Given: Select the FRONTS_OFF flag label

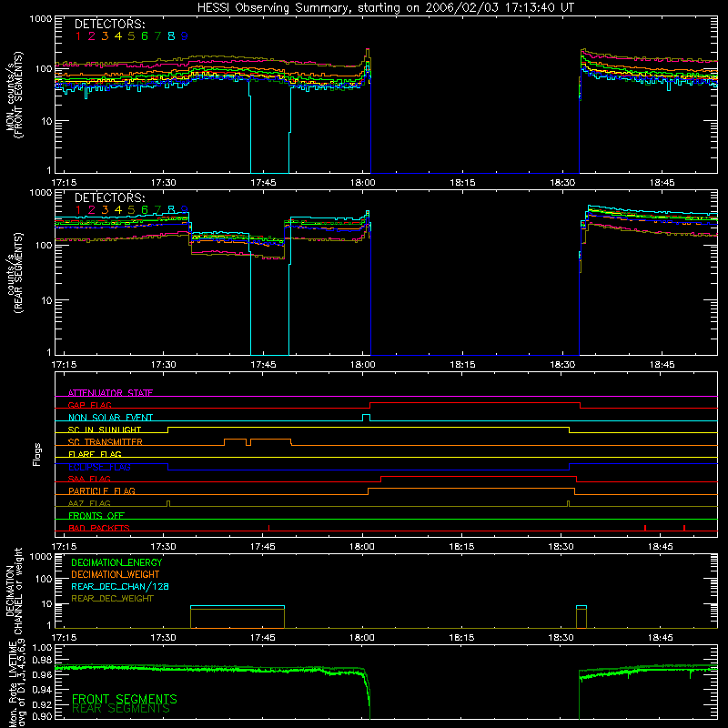Looking at the screenshot, I should [x=96, y=515].
